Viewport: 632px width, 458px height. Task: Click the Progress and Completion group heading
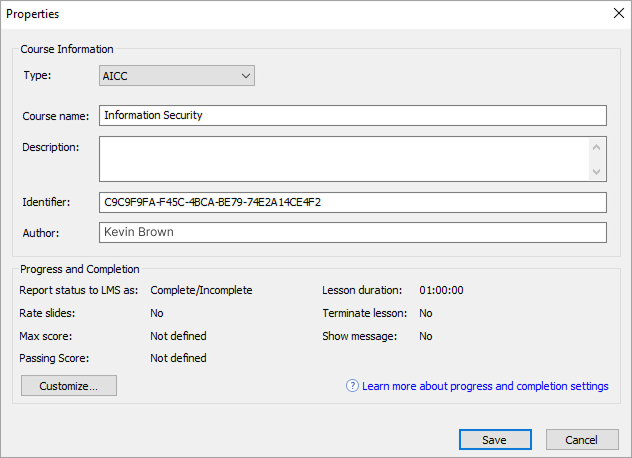click(x=80, y=269)
